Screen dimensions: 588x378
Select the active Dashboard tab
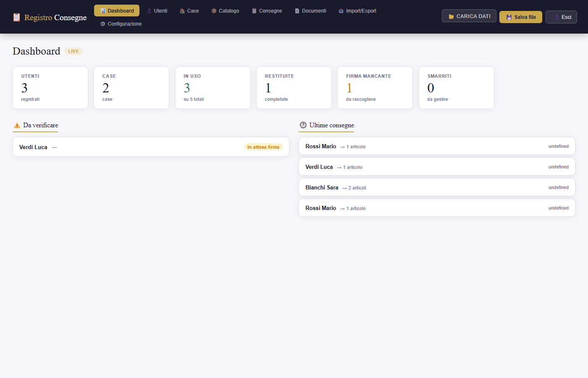117,11
